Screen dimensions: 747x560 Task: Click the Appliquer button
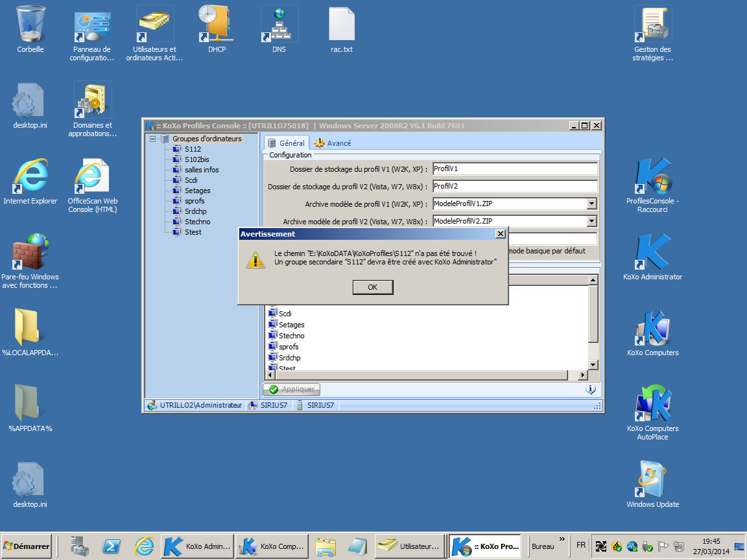tap(292, 390)
